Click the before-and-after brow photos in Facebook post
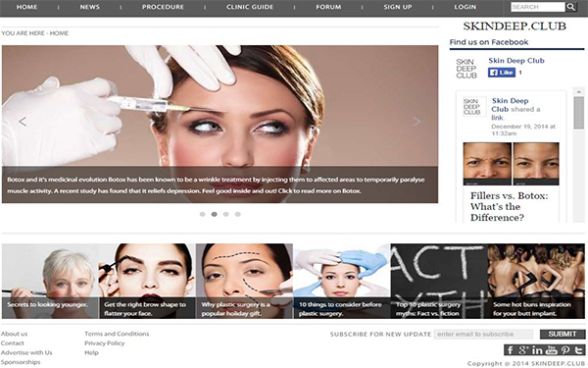588x368 pixels. point(512,164)
